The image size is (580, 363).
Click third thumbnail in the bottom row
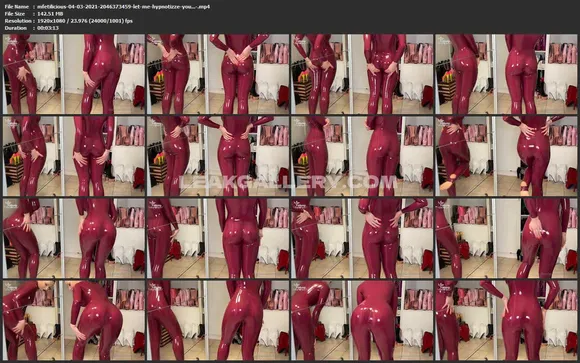[x=362, y=320]
